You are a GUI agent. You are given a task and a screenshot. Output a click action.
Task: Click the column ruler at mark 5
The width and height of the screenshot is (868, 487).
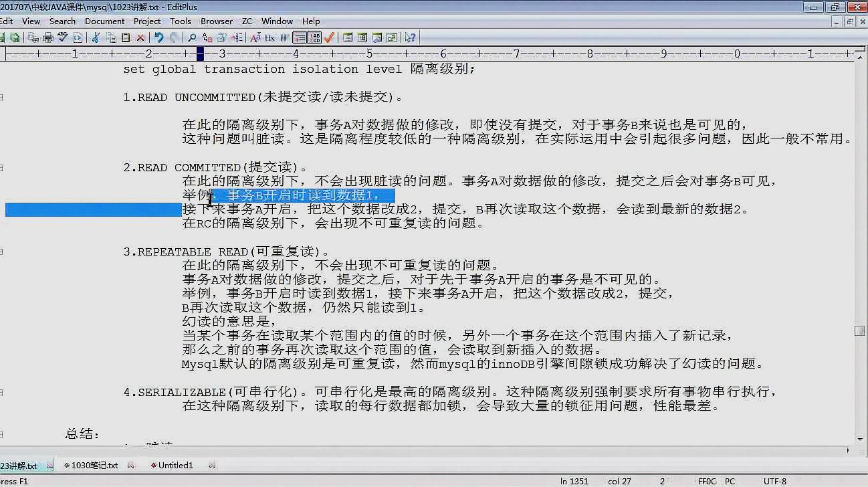369,54
